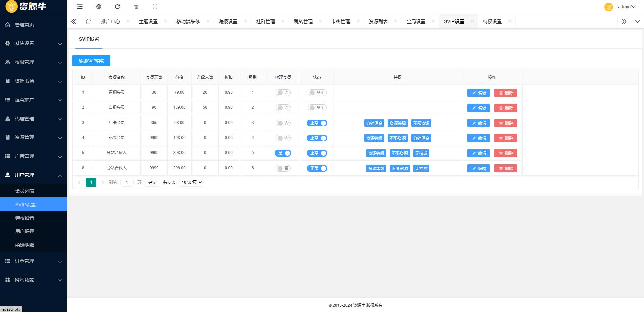The width and height of the screenshot is (644, 312).
Task: Open the admin account dropdown
Action: (x=626, y=7)
